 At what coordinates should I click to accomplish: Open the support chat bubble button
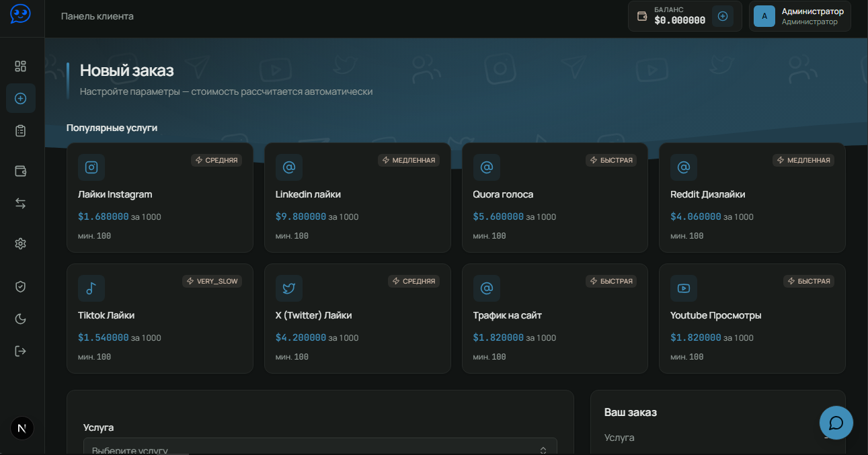click(x=836, y=423)
